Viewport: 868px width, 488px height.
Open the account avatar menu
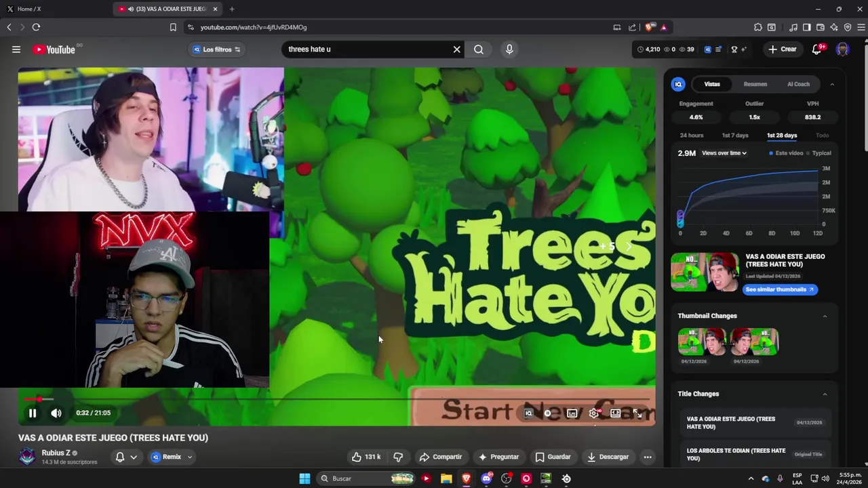[x=842, y=49]
